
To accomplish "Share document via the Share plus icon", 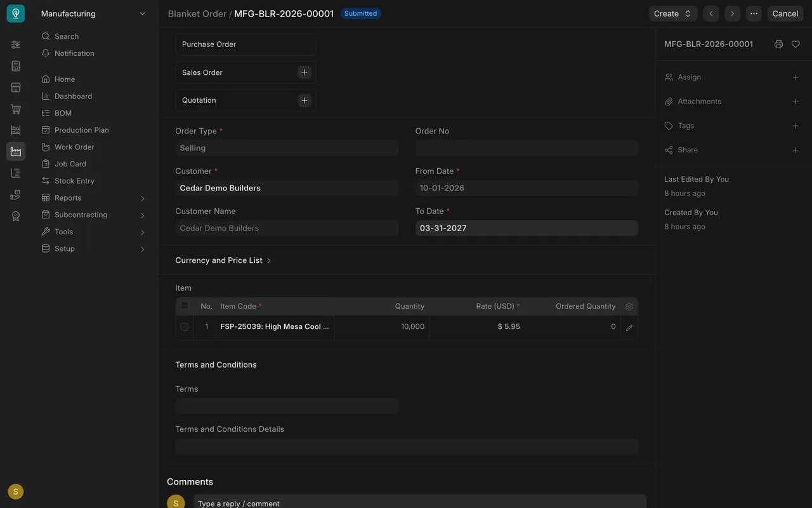I will (x=796, y=150).
